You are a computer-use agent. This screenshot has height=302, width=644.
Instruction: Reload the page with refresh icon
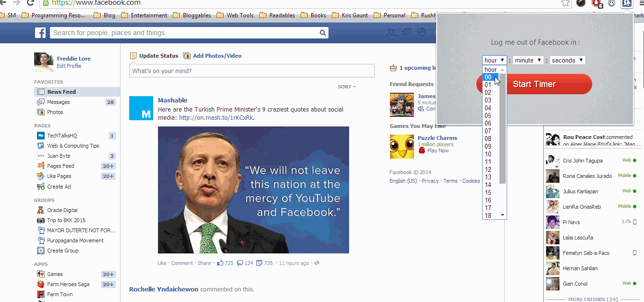[x=30, y=3]
